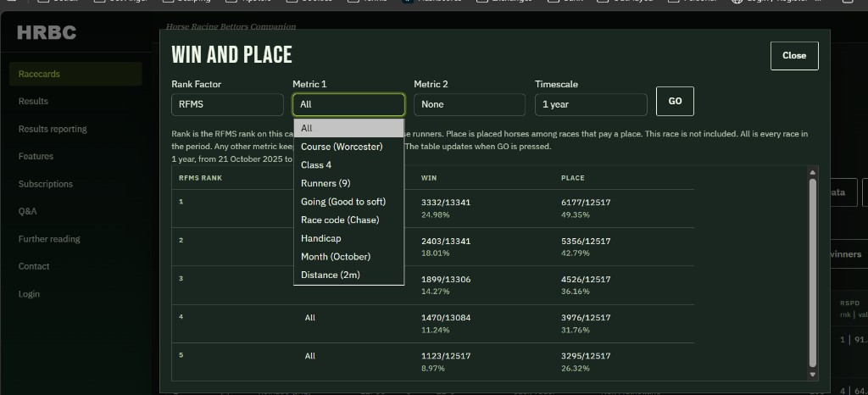Screen dimensions: 868x395
Task: Open the Timescale 1 year dropdown
Action: (x=591, y=104)
